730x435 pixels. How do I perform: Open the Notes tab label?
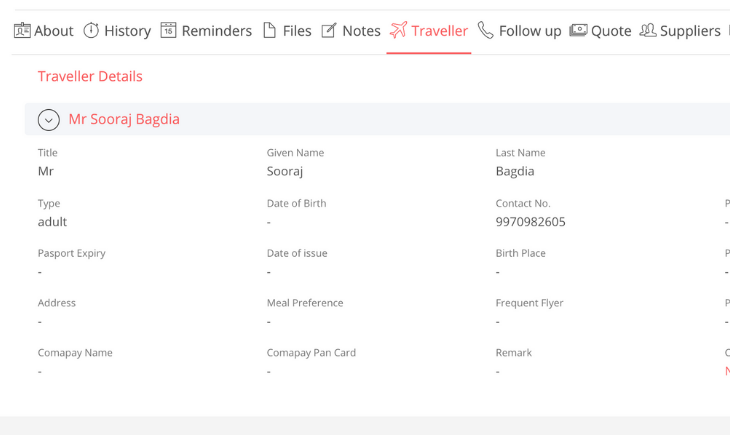coord(361,31)
